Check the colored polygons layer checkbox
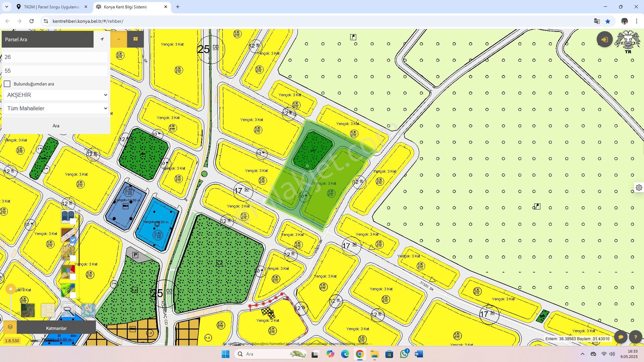This screenshot has height=362, width=644. click(73, 277)
